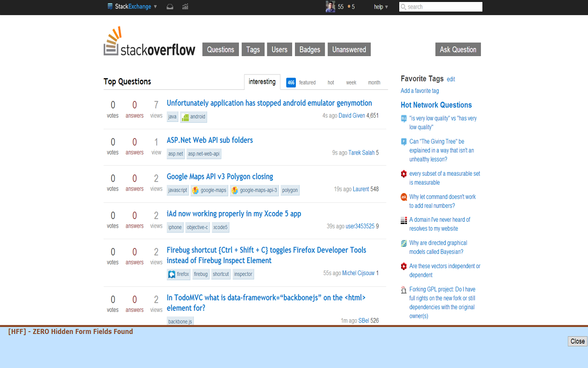
Task: Edit Favorite Tags
Action: click(451, 79)
